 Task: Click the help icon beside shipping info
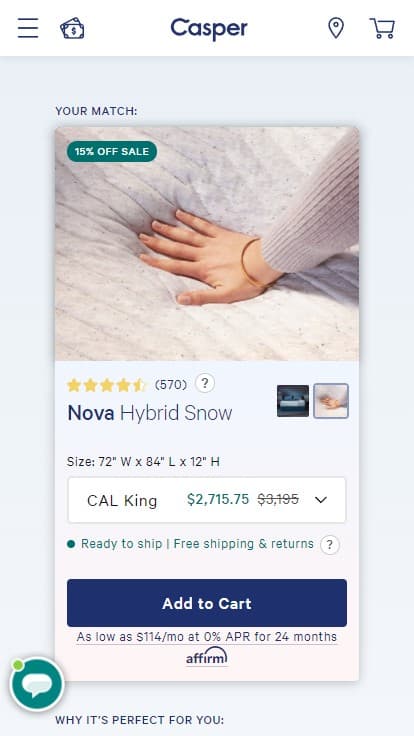pos(330,545)
